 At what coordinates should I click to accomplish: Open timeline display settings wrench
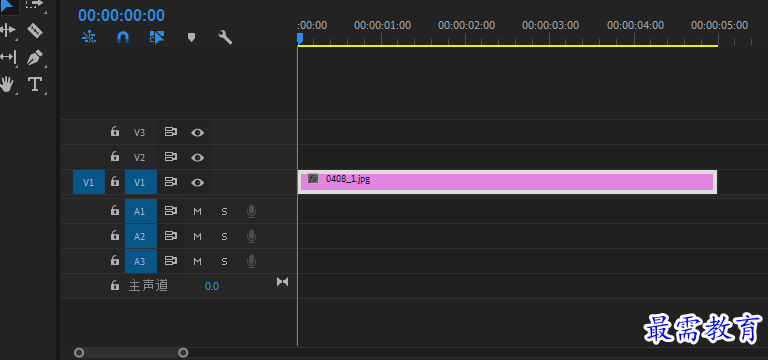(225, 37)
